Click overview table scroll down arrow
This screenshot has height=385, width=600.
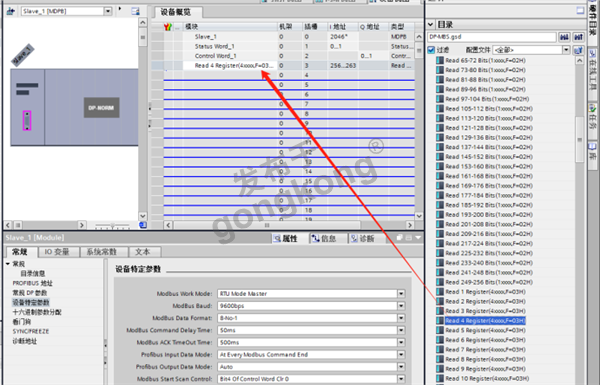(419, 216)
